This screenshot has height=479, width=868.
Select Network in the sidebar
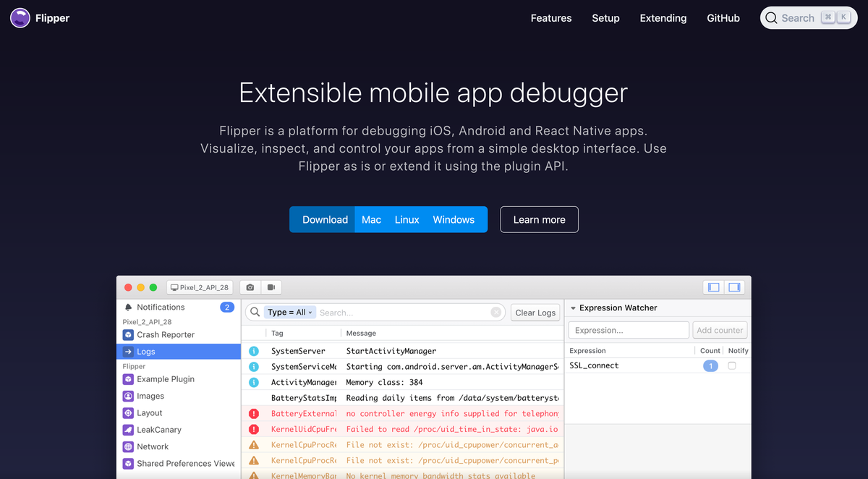[179, 447]
